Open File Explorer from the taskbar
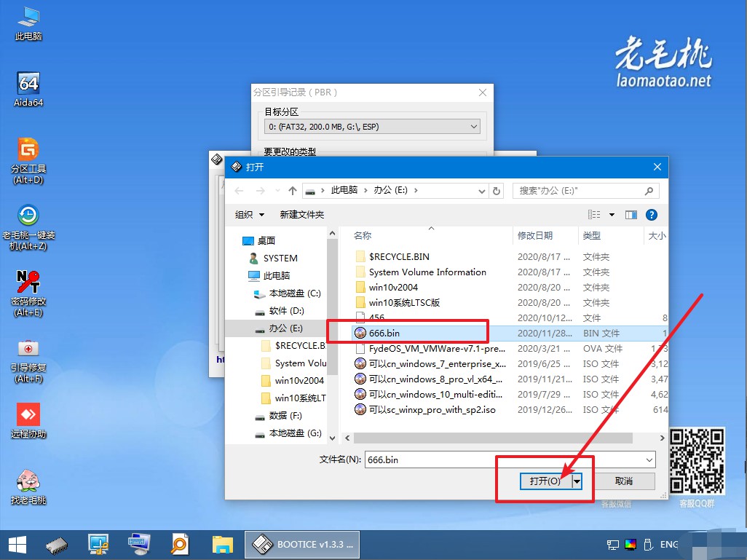Image resolution: width=747 pixels, height=560 pixels. click(x=223, y=545)
